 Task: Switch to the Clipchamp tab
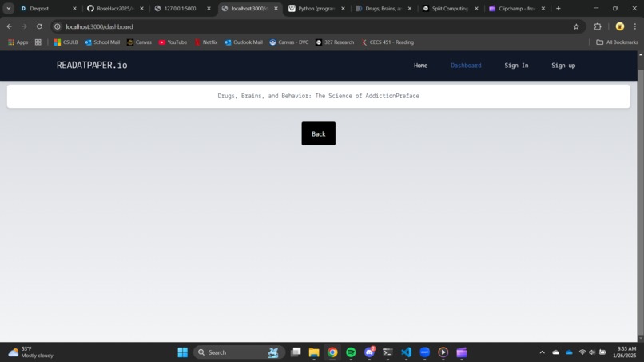coord(517,8)
